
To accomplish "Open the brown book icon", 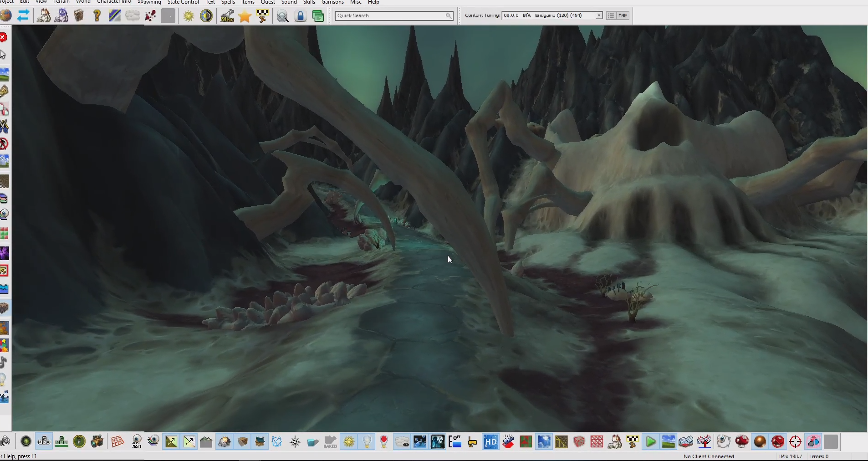I will [x=79, y=15].
